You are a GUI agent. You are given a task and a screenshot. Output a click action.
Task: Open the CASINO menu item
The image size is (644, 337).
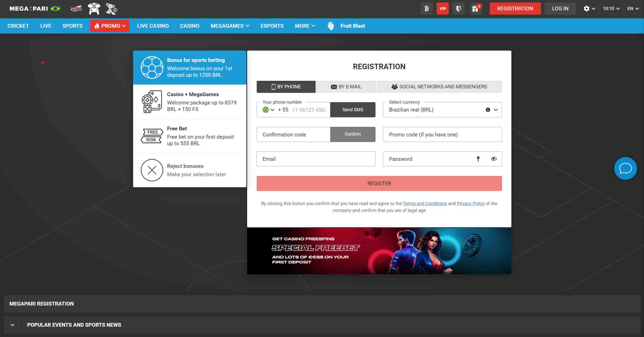coord(190,26)
